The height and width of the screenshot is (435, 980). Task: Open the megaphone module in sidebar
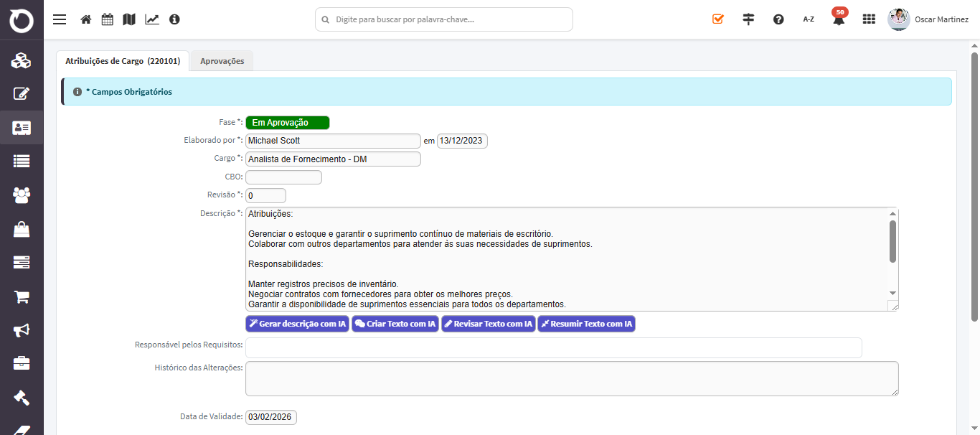(x=22, y=330)
